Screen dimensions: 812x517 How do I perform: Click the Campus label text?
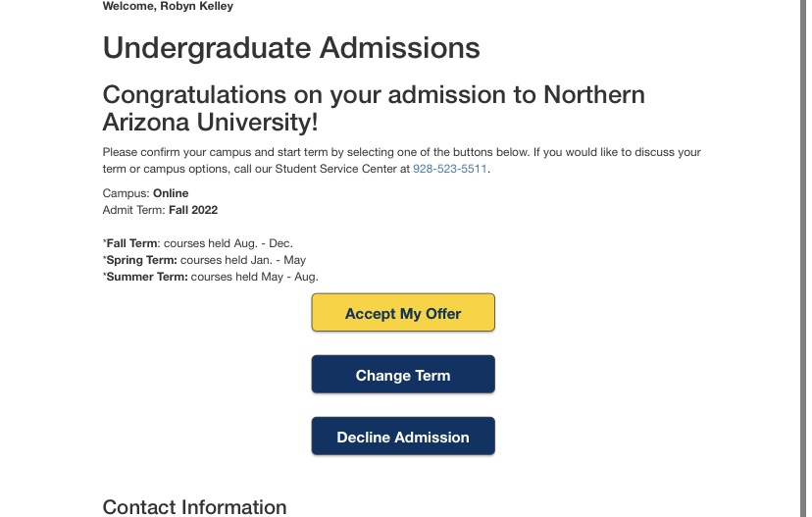coord(126,193)
